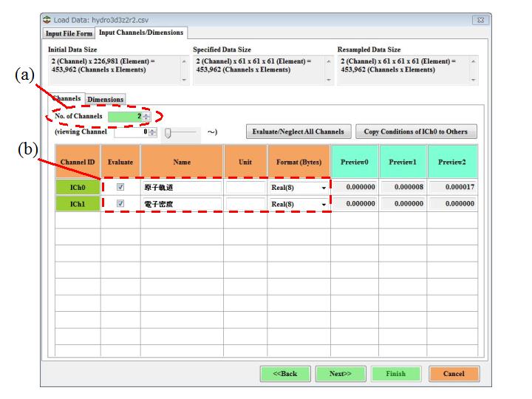532x399 pixels.
Task: Open Format dropdown for ICh1 row
Action: click(x=323, y=204)
